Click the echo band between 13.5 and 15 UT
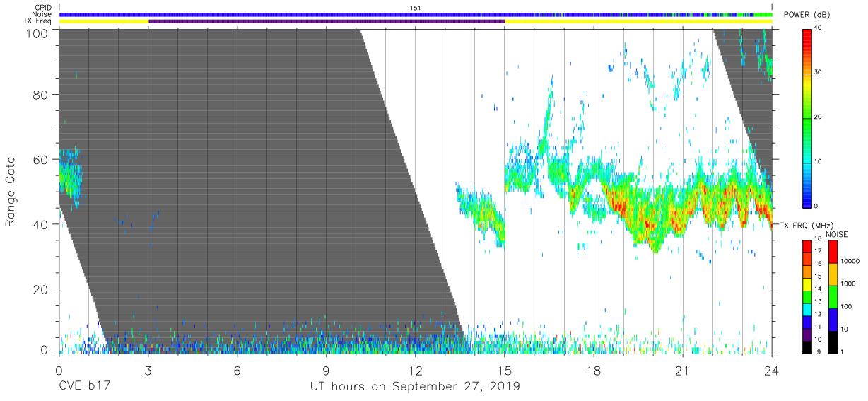The image size is (868, 401). click(481, 214)
